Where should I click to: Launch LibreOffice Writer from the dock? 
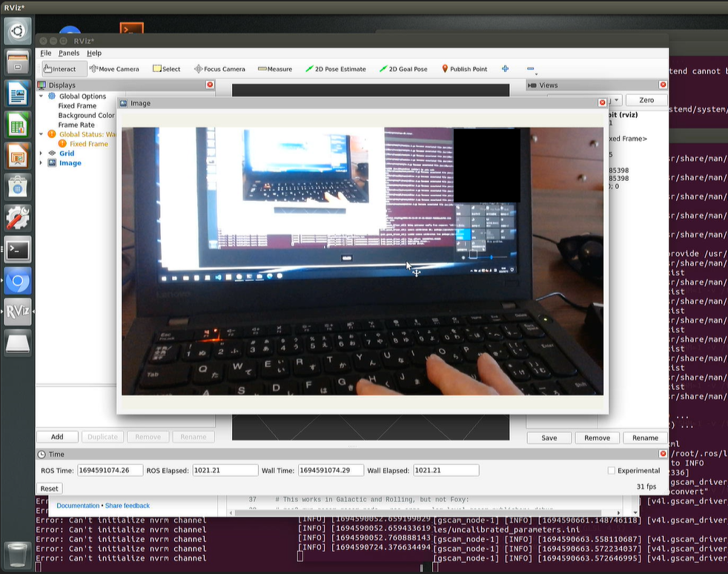click(x=18, y=93)
